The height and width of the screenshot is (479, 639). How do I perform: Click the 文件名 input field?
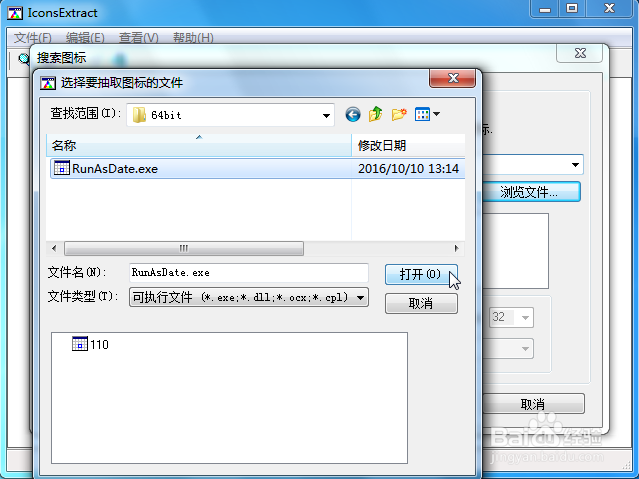pyautogui.click(x=249, y=273)
